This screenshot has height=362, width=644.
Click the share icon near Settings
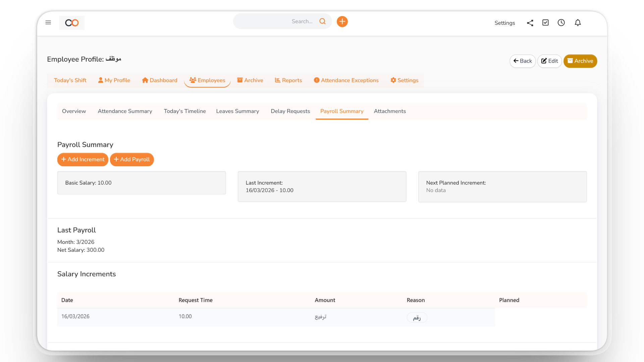coord(530,23)
